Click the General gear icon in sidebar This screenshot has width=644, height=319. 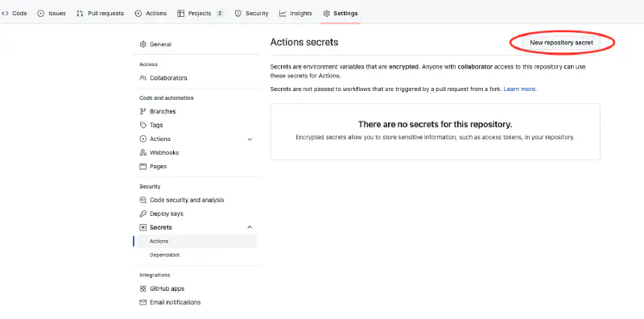tap(143, 44)
